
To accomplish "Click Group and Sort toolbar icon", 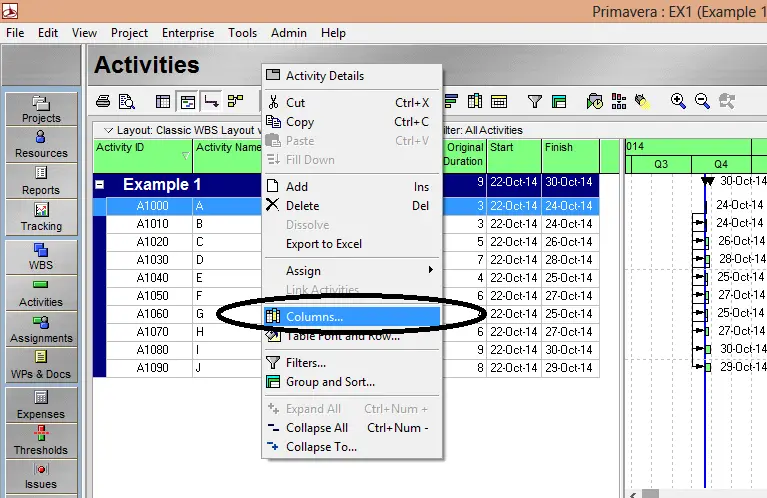I will 559,101.
